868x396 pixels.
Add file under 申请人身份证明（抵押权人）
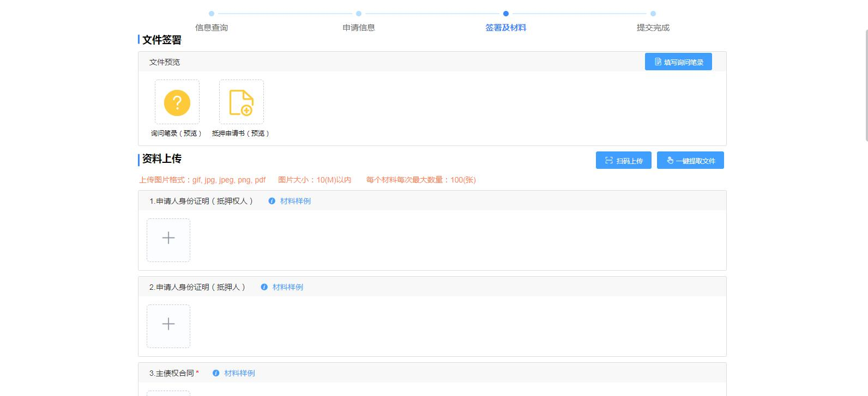(x=168, y=240)
